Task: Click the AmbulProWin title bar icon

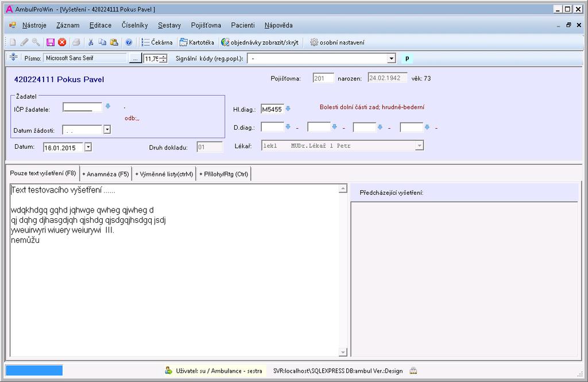Action: tap(9, 9)
